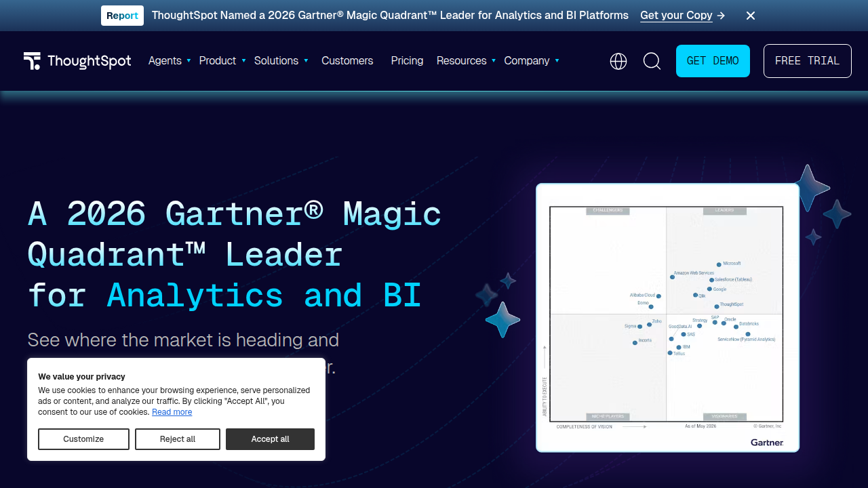The image size is (868, 488).
Task: Click the banner announcement headline text
Action: coord(390,16)
